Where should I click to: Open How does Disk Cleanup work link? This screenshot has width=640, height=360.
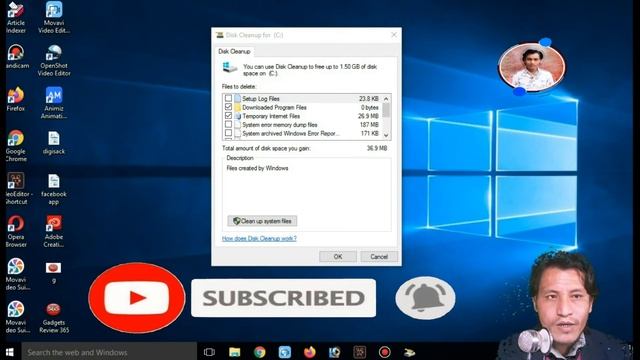click(x=259, y=238)
